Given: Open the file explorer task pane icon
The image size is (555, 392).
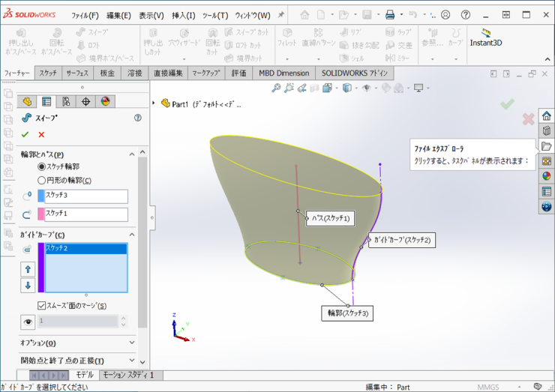Looking at the screenshot, I should pos(546,146).
